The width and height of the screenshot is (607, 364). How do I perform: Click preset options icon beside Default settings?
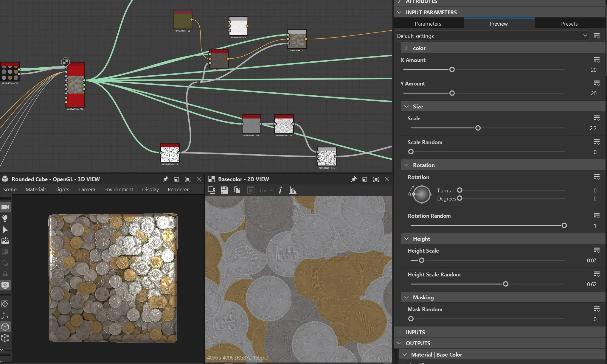point(597,36)
